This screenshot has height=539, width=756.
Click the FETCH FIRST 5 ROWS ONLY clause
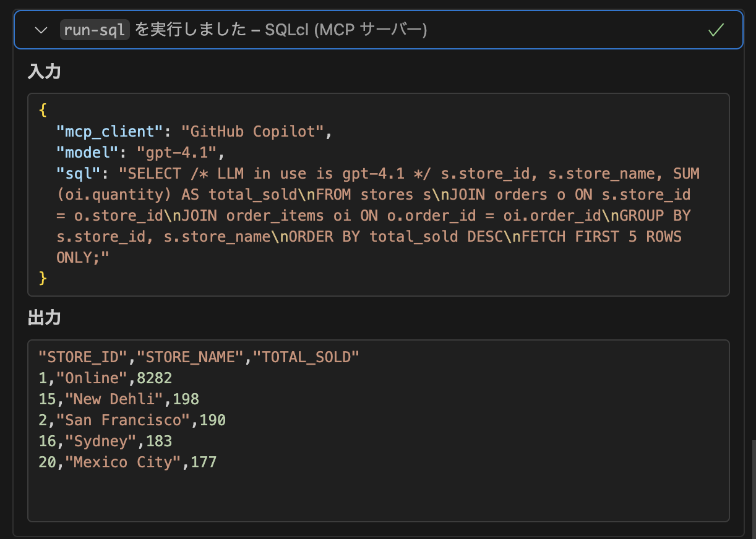coord(603,236)
